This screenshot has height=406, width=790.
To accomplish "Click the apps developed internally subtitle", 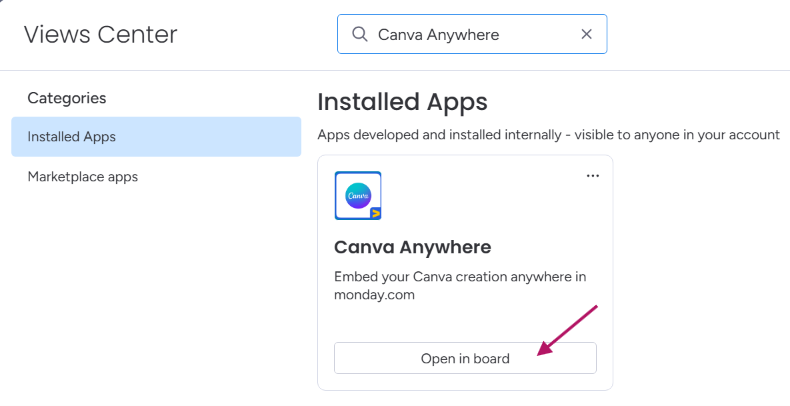I will click(x=548, y=135).
